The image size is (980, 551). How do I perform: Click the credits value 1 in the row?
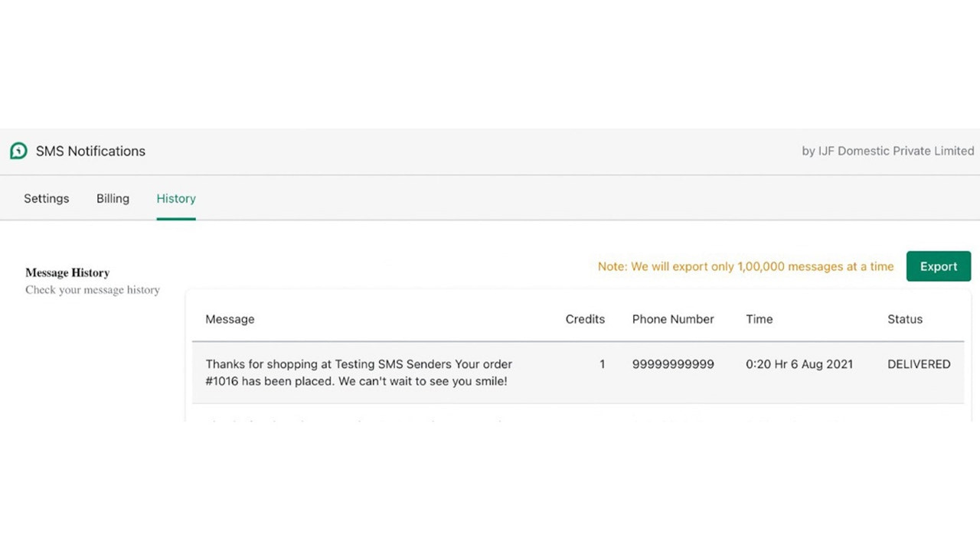pyautogui.click(x=603, y=364)
